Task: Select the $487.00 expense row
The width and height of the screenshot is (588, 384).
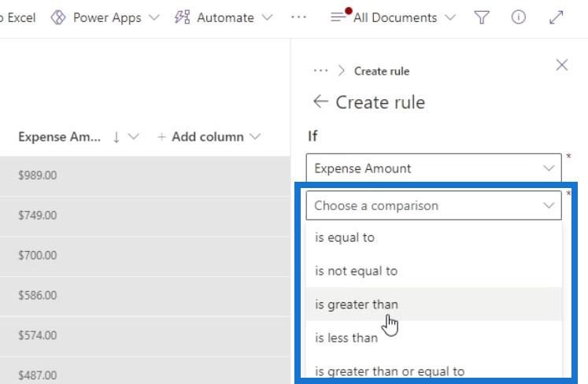Action: (x=145, y=371)
